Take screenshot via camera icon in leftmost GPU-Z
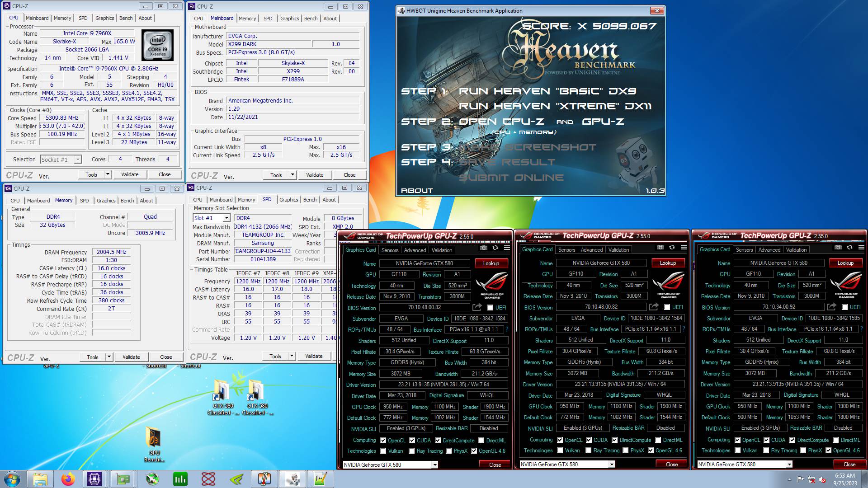 click(x=483, y=248)
